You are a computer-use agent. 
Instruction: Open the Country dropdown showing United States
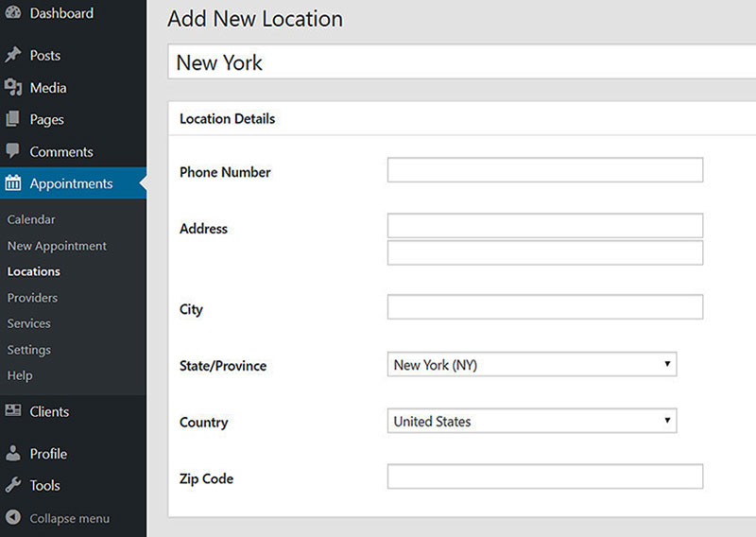coord(532,421)
